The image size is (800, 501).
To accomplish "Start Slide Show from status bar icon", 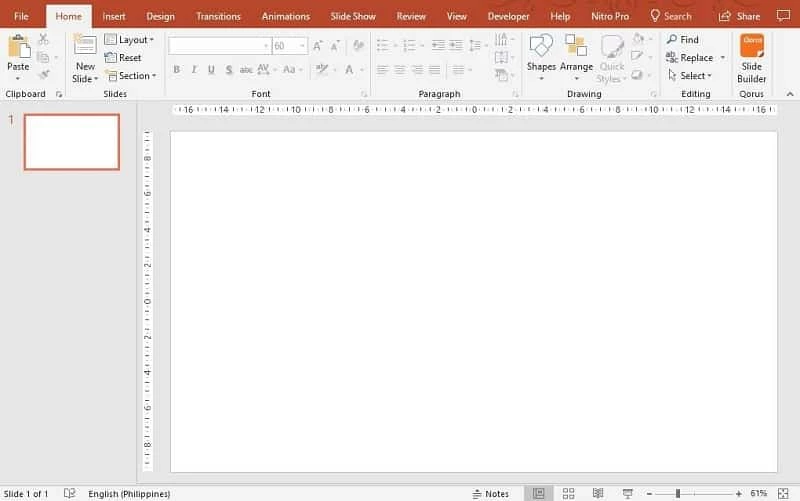I will (627, 493).
